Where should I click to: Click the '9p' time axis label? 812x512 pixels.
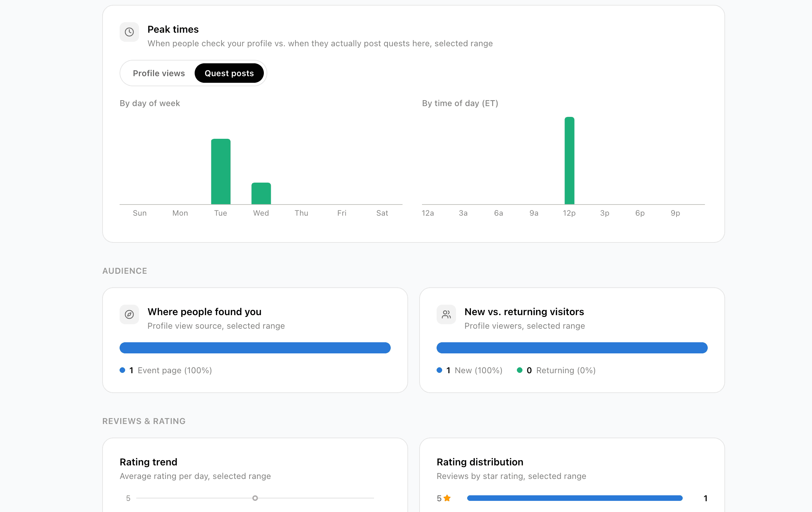click(675, 213)
